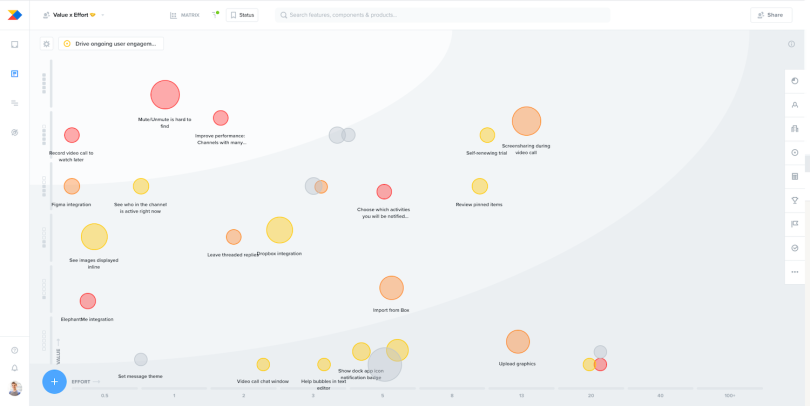
Task: Open the filter icon with green dot
Action: [x=215, y=15]
